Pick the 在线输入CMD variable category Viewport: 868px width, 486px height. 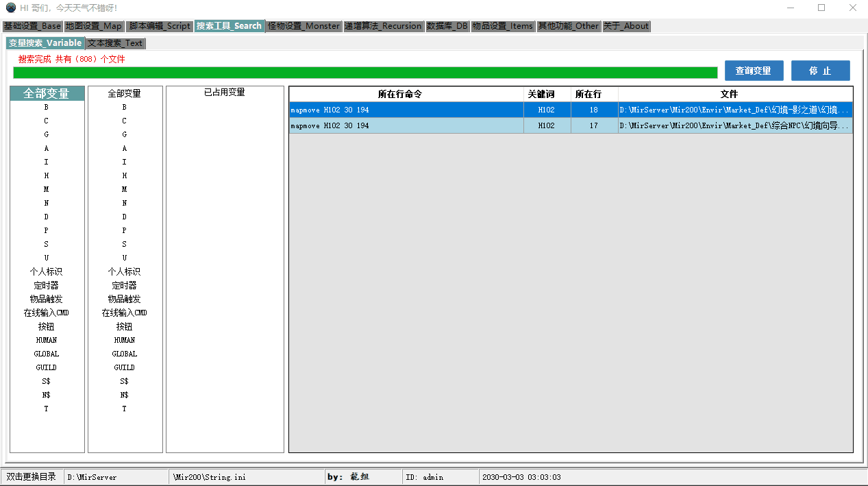(x=46, y=313)
